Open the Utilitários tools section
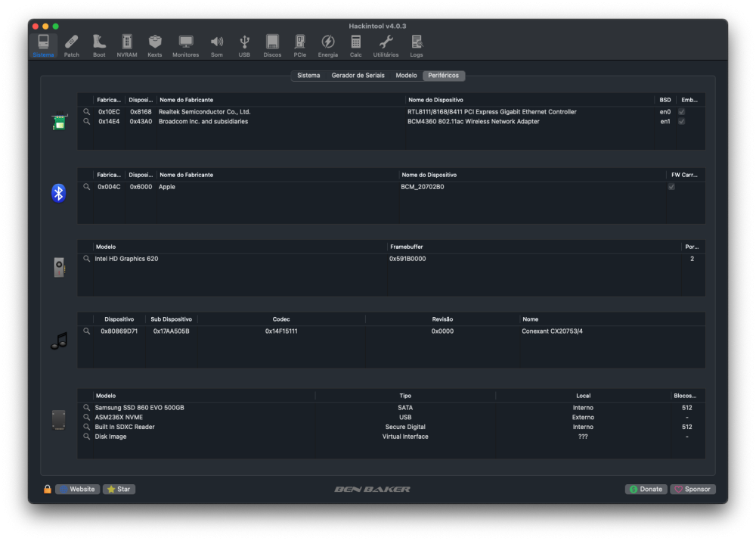 (386, 46)
